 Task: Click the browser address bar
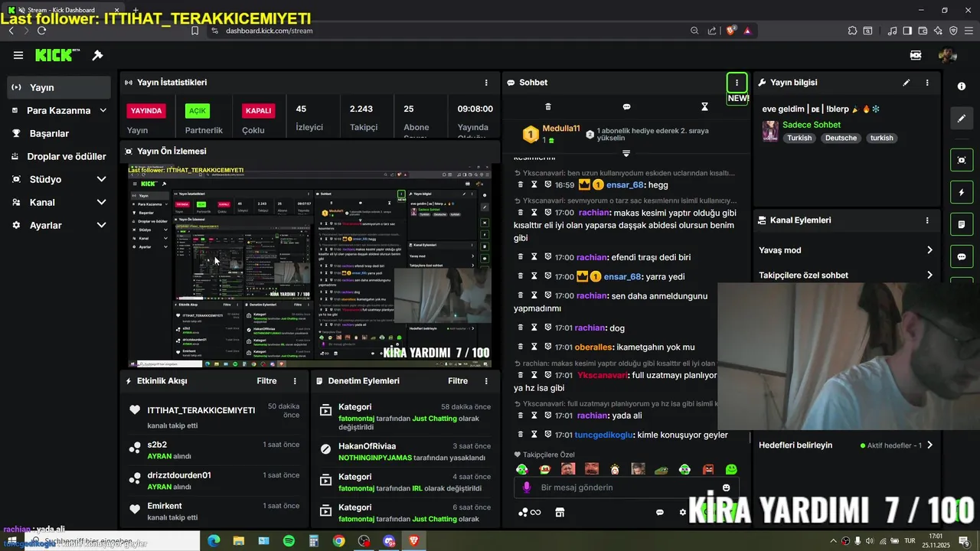(x=452, y=31)
